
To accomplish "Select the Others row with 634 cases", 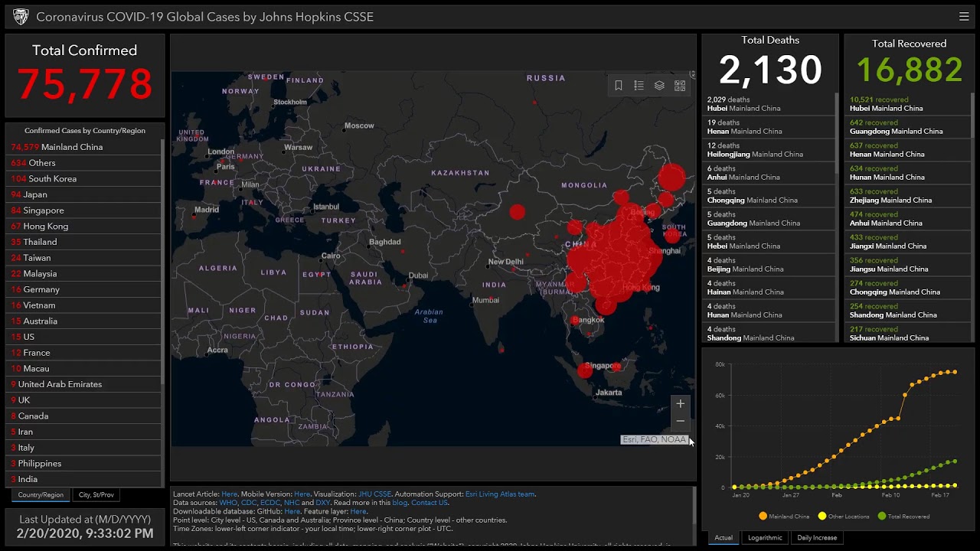I will click(x=84, y=163).
